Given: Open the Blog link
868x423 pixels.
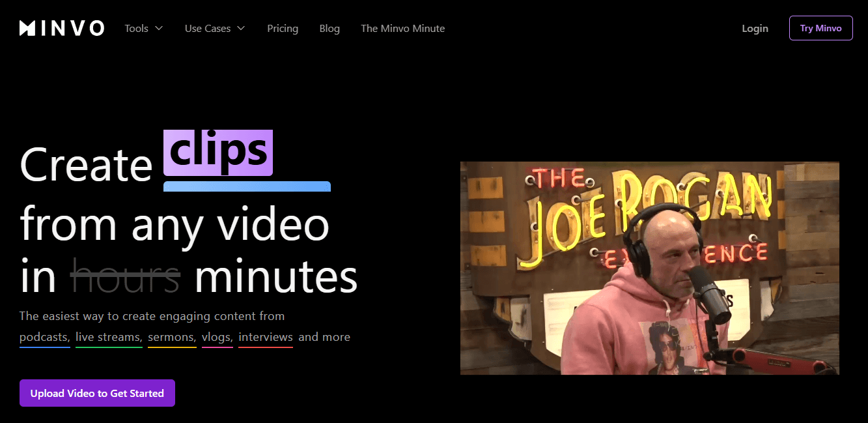Looking at the screenshot, I should pos(329,28).
